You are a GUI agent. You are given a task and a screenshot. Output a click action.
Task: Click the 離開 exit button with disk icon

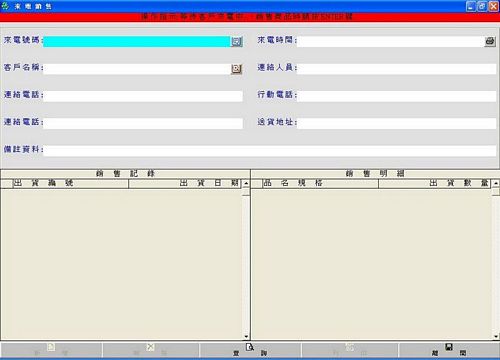(449, 350)
